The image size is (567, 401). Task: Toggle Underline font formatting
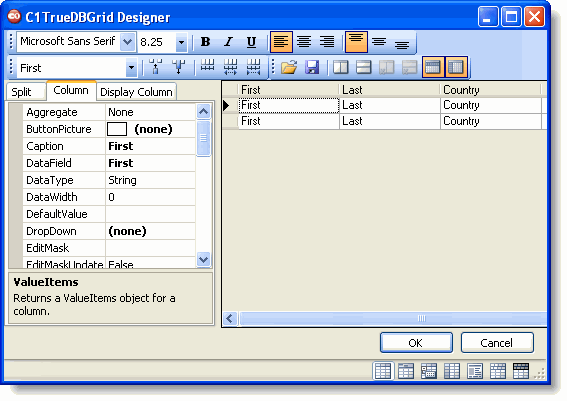(251, 42)
